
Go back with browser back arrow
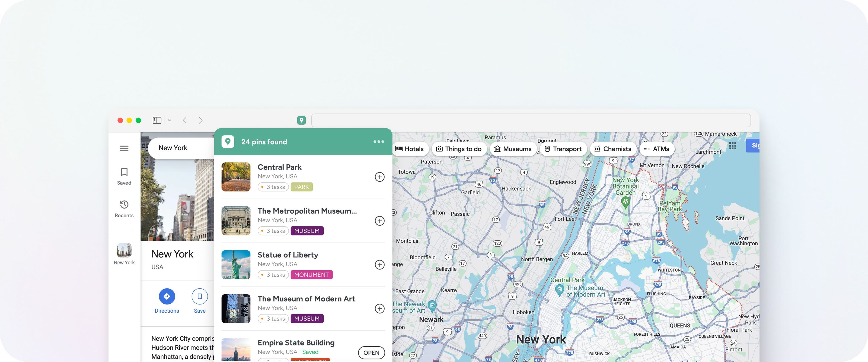185,121
